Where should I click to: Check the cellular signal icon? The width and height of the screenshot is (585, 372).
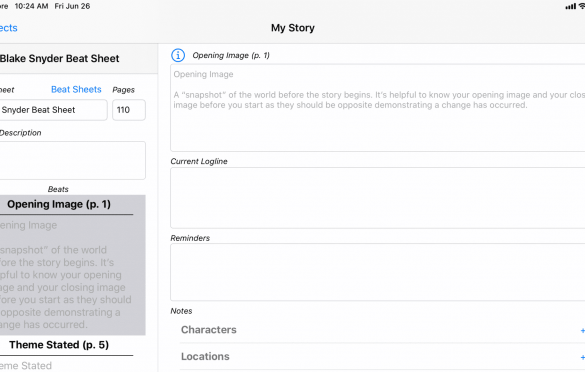pyautogui.click(x=570, y=6)
